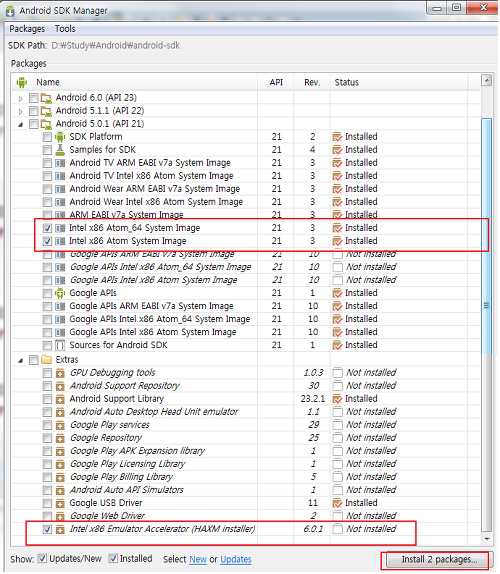This screenshot has width=500, height=574.
Task: Expand the Android 6.0 (API 23) node
Action: pyautogui.click(x=20, y=98)
